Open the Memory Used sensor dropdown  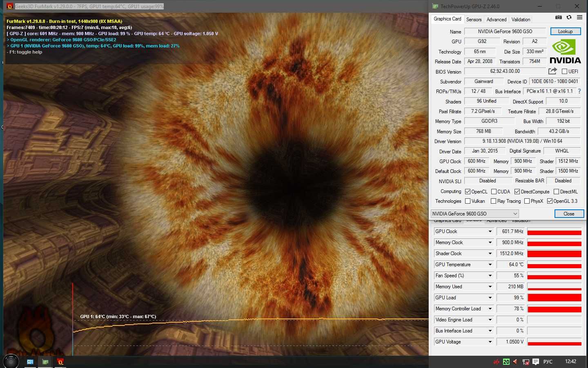pos(490,287)
